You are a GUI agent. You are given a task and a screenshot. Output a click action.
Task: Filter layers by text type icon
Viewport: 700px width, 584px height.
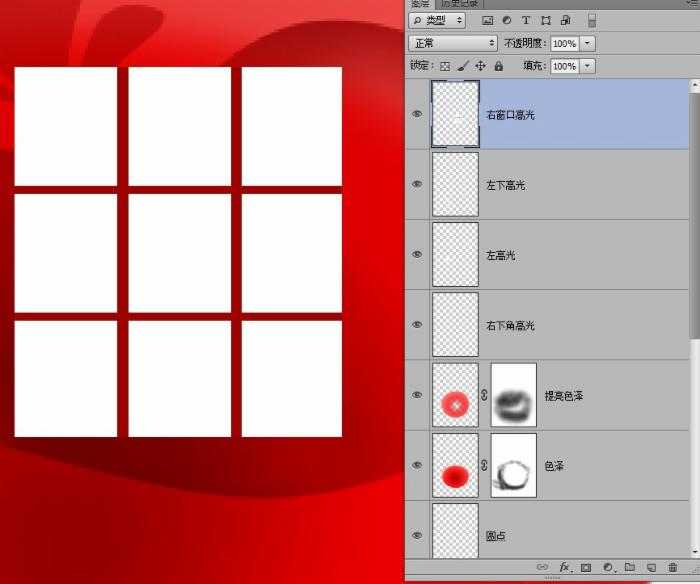point(526,20)
